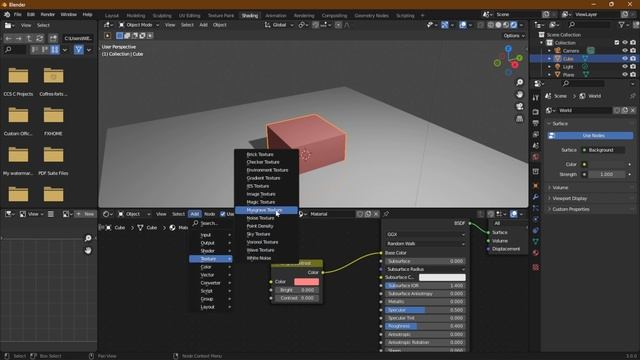Expand the Viewport Display panel

[x=590, y=198]
